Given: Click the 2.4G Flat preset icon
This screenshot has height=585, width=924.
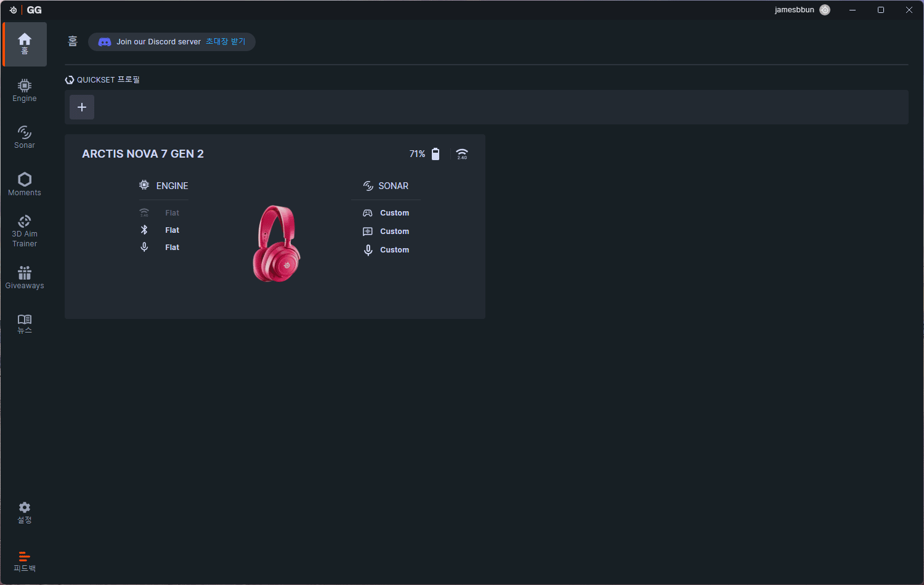Looking at the screenshot, I should 144,212.
